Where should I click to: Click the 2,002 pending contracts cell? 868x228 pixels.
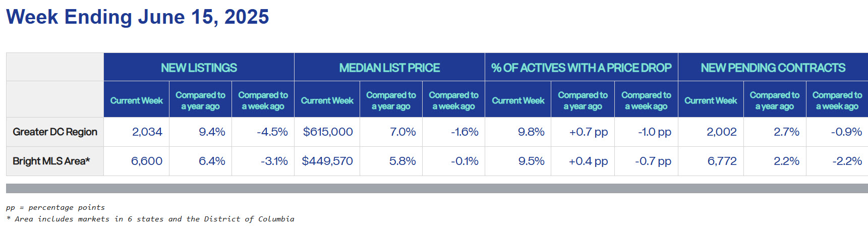(722, 132)
